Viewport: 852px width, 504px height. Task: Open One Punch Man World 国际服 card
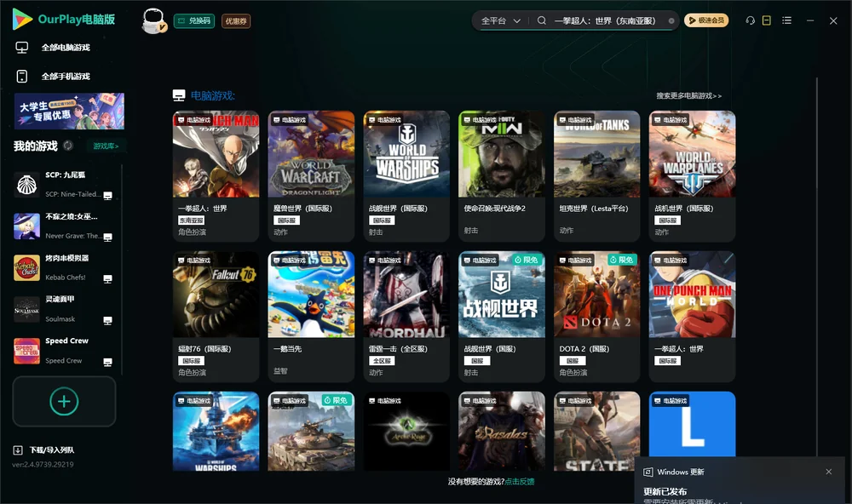tap(692, 317)
